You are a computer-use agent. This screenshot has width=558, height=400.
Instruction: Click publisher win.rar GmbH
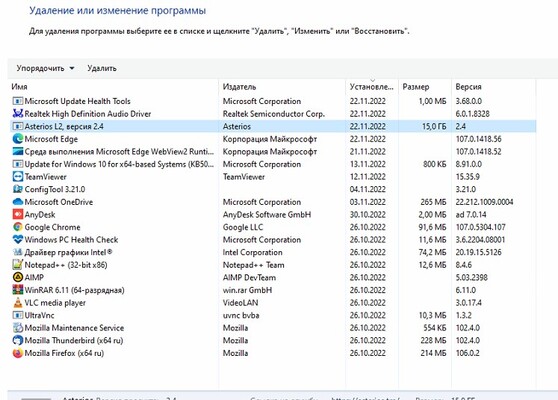[x=247, y=290]
